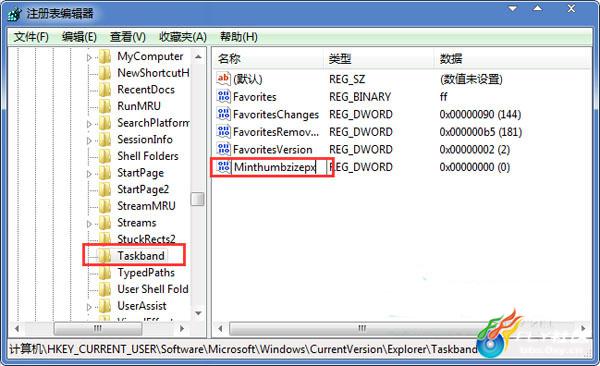Click the Registry Editor icon in title bar

pos(15,15)
